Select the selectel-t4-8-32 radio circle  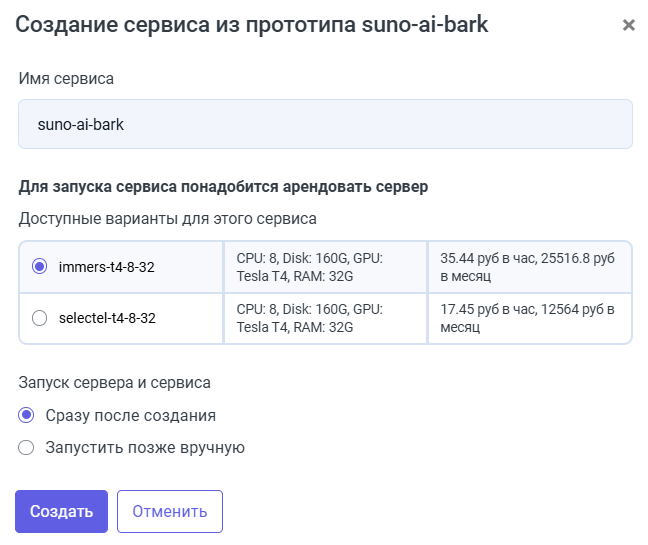(x=40, y=319)
